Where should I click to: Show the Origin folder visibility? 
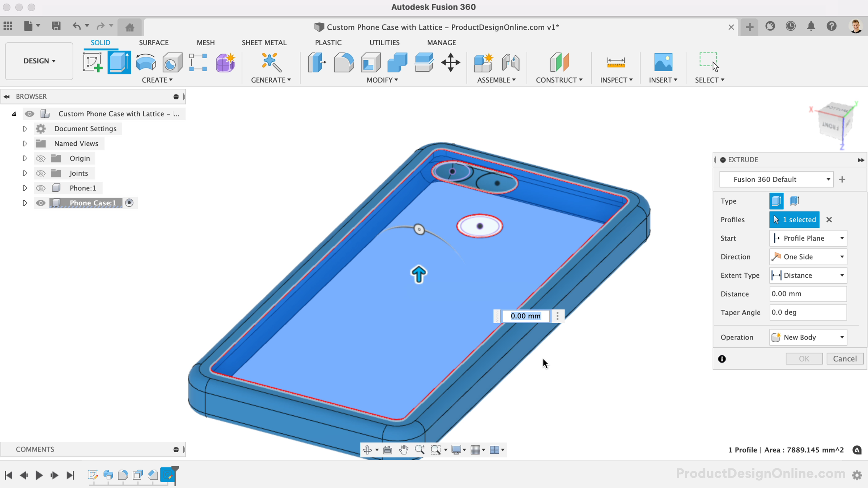tap(41, 158)
